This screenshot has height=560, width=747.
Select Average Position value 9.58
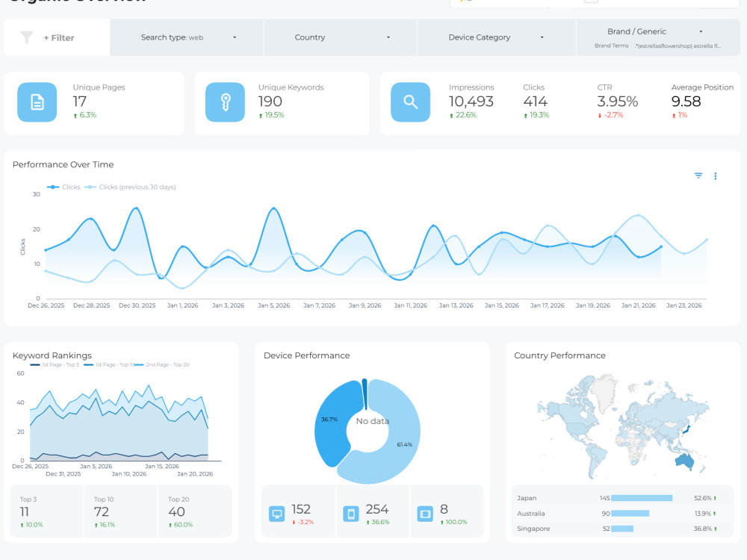(686, 102)
